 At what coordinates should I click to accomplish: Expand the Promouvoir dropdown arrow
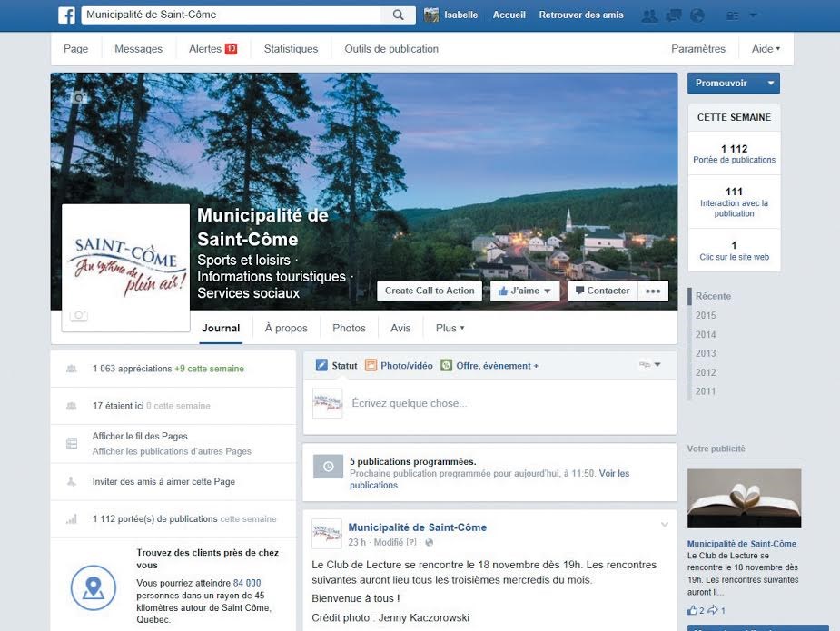(x=771, y=83)
